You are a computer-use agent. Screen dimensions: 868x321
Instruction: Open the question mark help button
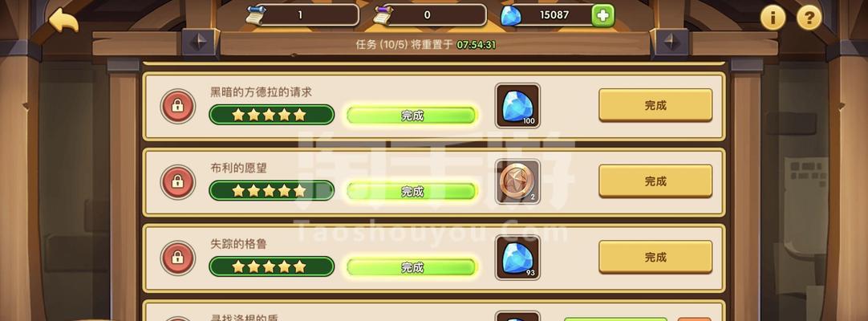click(809, 17)
